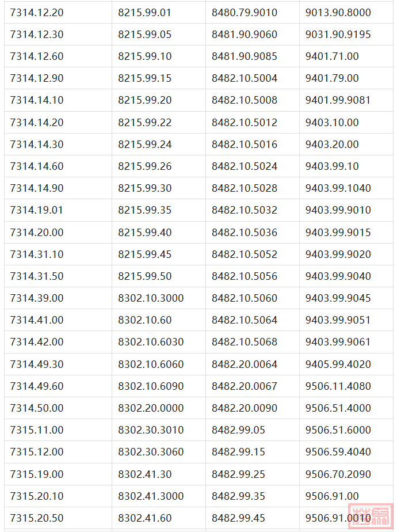Click the cell 8302.20.0000
This screenshot has height=532, width=397.
[x=151, y=408]
